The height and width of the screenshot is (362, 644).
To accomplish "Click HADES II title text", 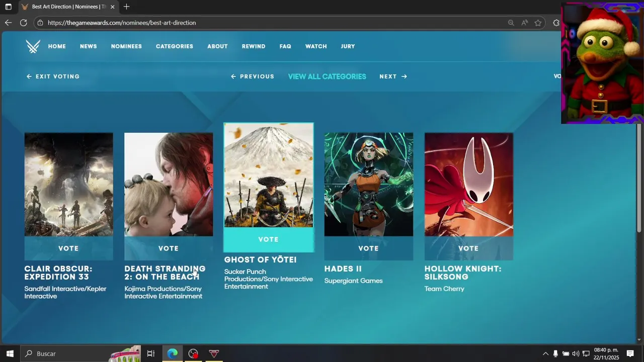I will (343, 269).
